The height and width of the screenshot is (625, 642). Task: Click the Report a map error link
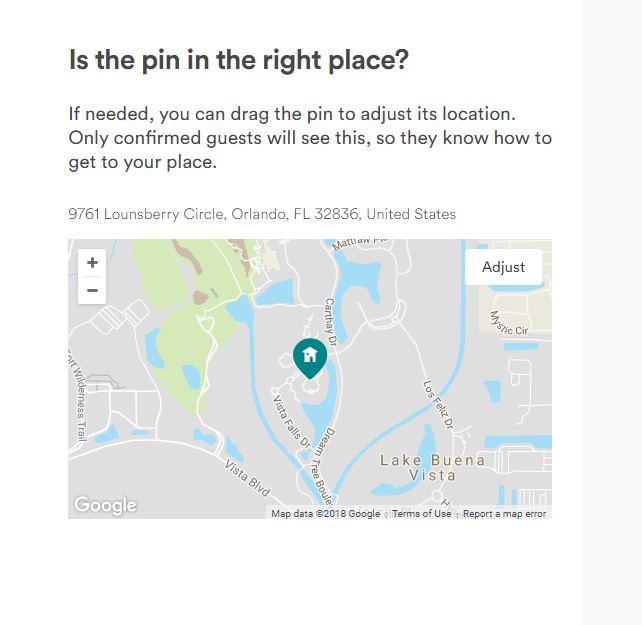504,514
